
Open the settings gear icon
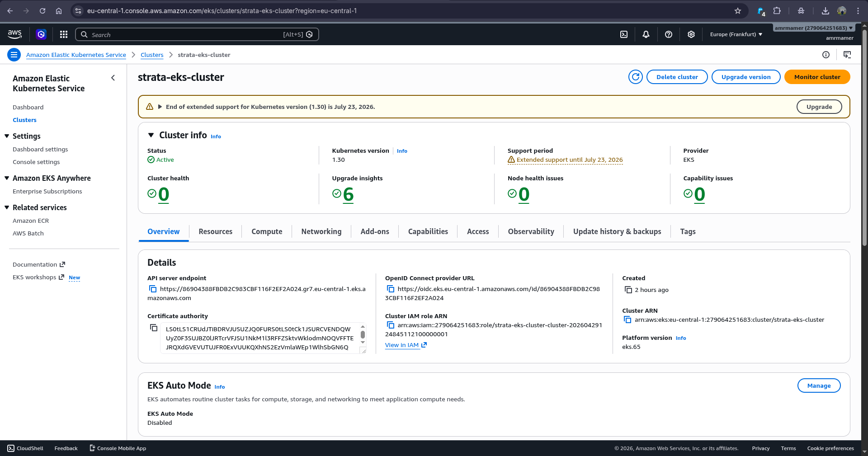(691, 34)
